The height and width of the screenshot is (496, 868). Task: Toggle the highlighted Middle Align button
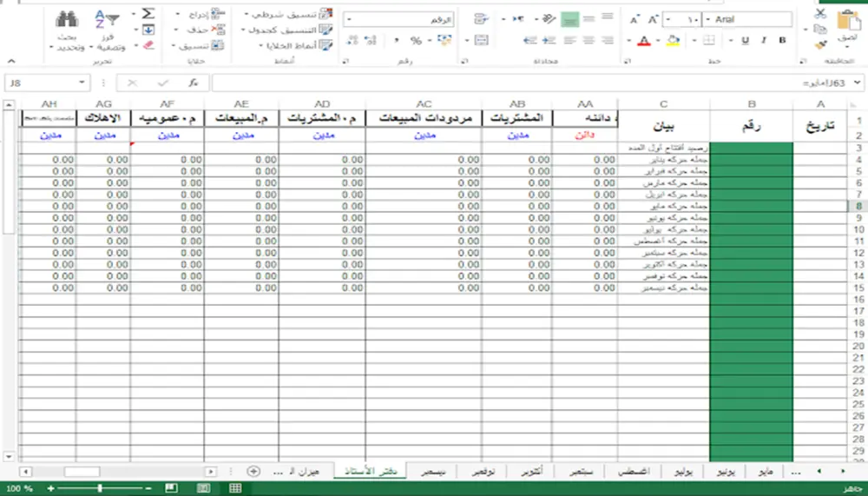(569, 19)
